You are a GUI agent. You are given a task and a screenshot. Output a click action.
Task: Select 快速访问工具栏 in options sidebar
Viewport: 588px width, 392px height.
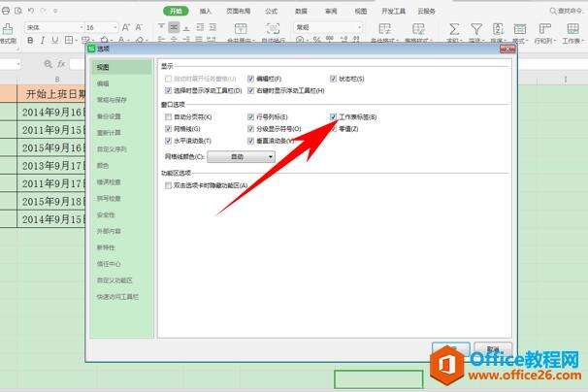117,296
